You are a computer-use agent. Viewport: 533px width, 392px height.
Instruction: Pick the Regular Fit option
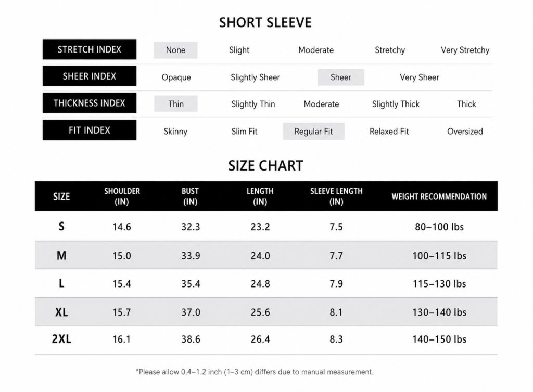tap(313, 132)
